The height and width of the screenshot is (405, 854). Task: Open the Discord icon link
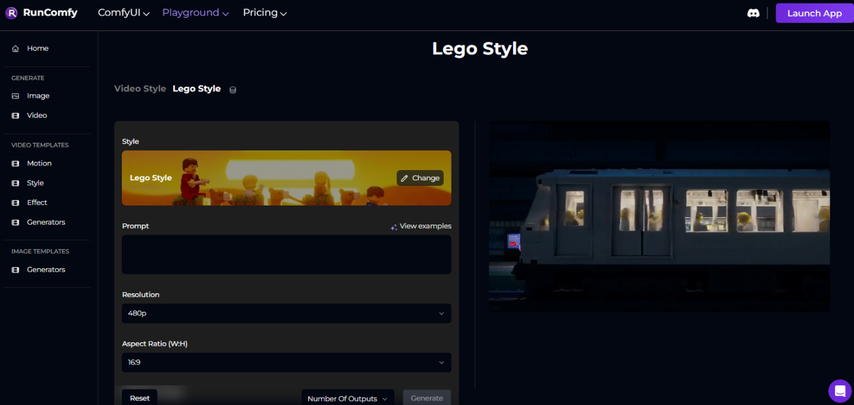(x=753, y=14)
